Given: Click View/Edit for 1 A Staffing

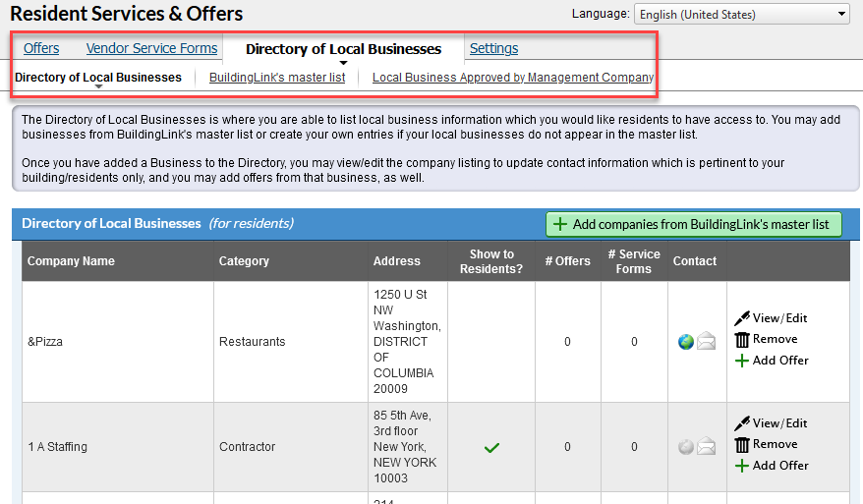Looking at the screenshot, I should [779, 423].
